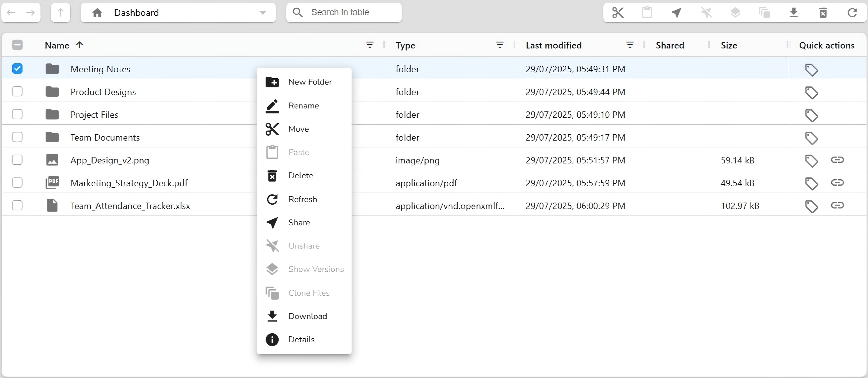
Task: Enable the checkbox on Team_Attendance_Tracker.xlsx
Action: pos(17,206)
